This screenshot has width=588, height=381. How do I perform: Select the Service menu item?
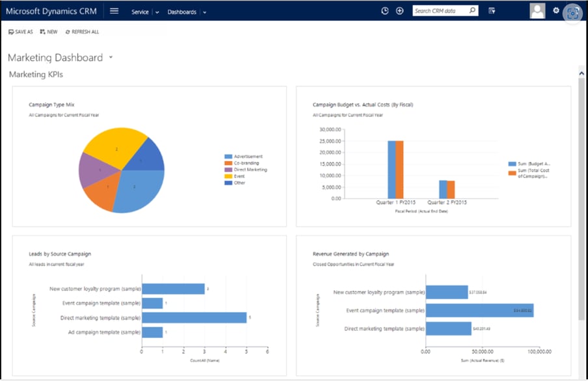coord(140,12)
